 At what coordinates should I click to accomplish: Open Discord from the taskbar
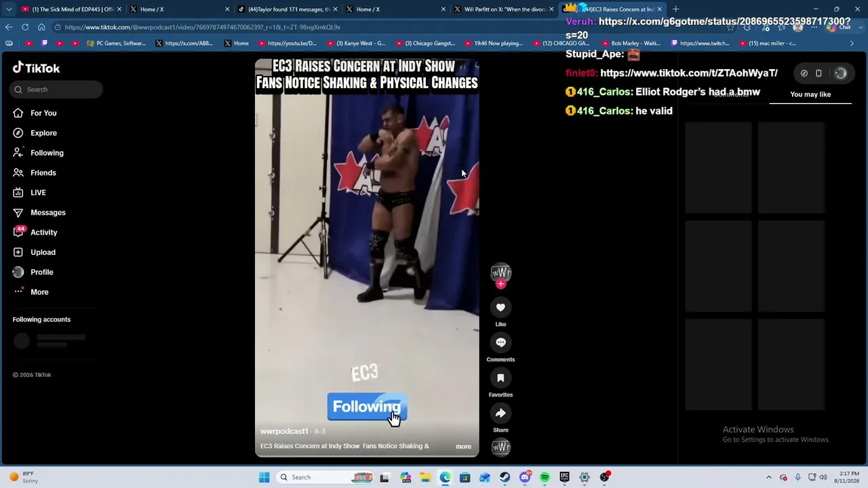point(525,477)
